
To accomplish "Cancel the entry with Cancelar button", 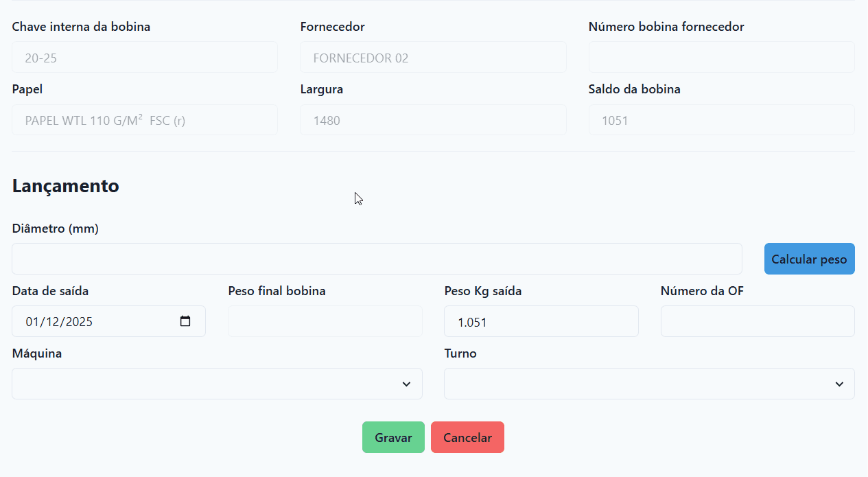I will [x=467, y=438].
